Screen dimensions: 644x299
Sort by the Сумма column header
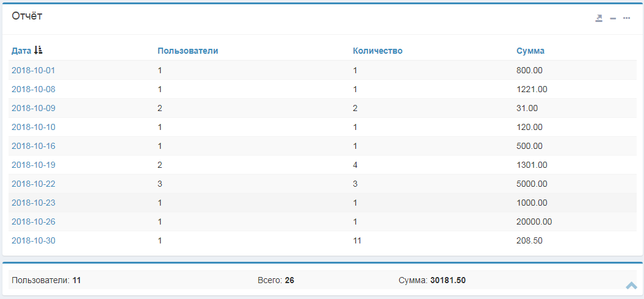pyautogui.click(x=530, y=51)
